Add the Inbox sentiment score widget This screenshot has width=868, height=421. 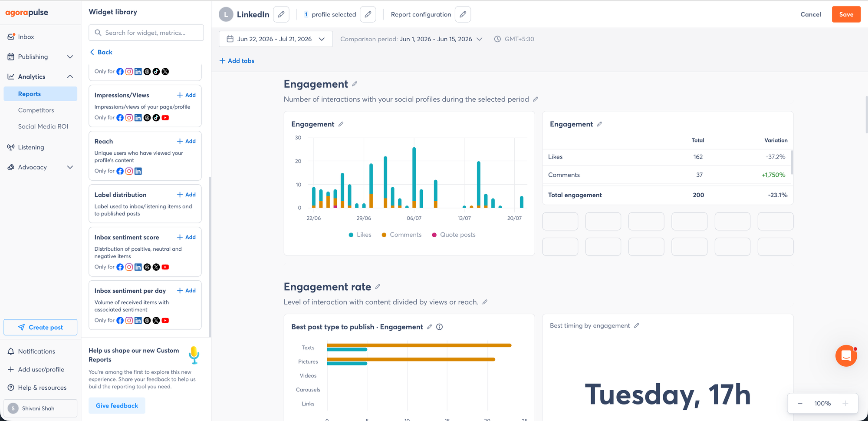pyautogui.click(x=186, y=237)
